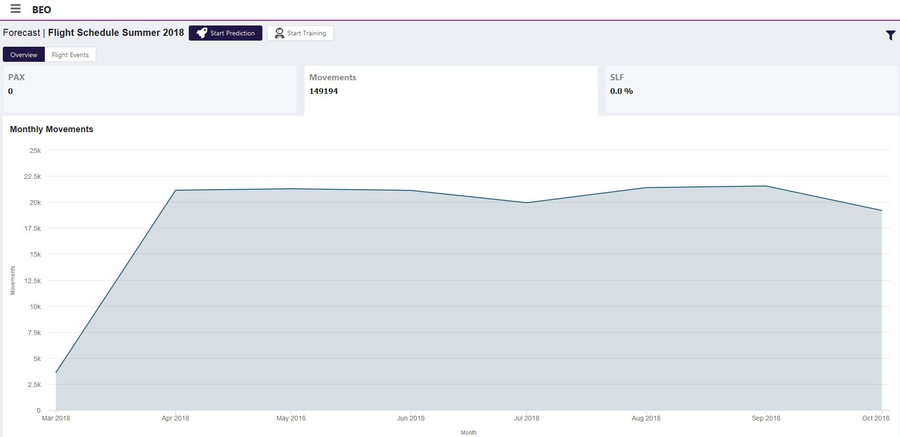Click the Jul 2018 dip on chart line

coord(526,202)
